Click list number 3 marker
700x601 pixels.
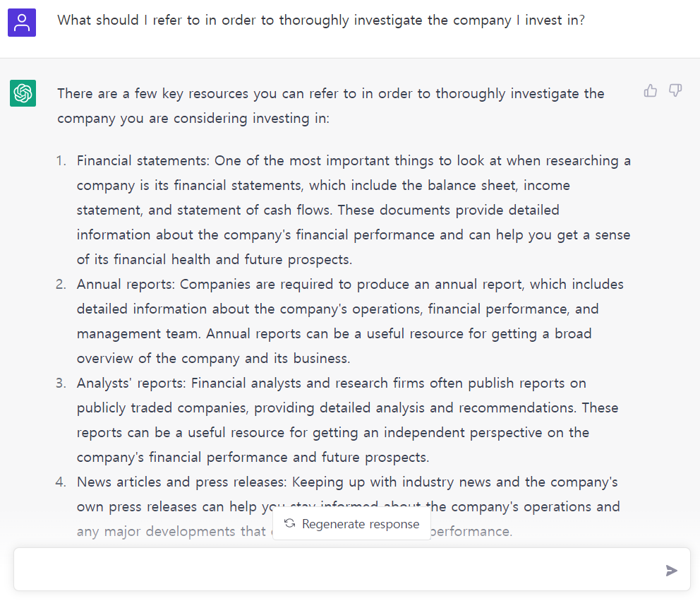[x=61, y=383]
